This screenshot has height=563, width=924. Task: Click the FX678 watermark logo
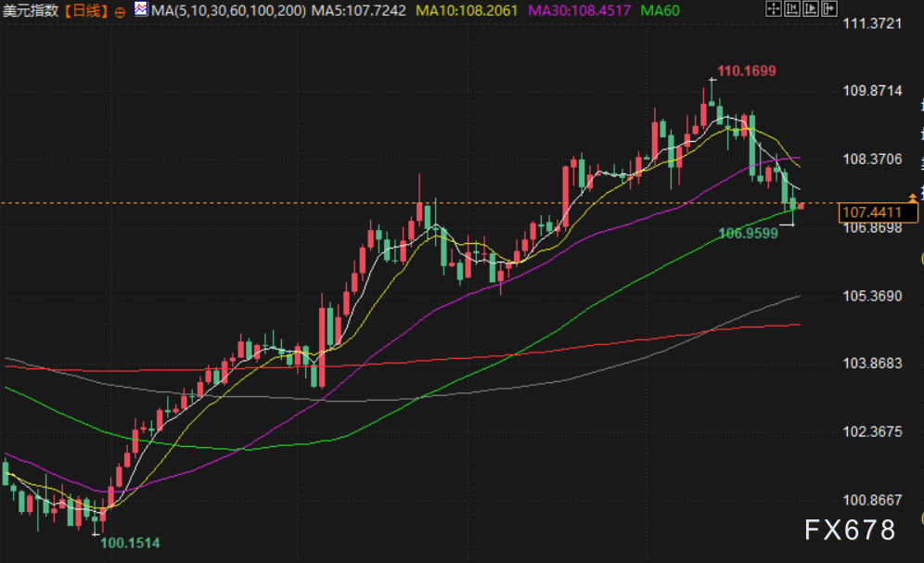(x=849, y=530)
